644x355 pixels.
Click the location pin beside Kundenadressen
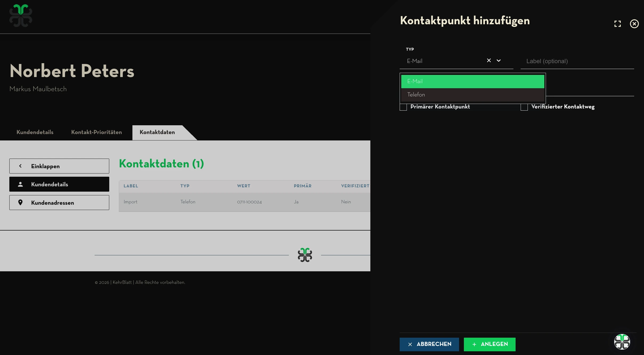(20, 203)
